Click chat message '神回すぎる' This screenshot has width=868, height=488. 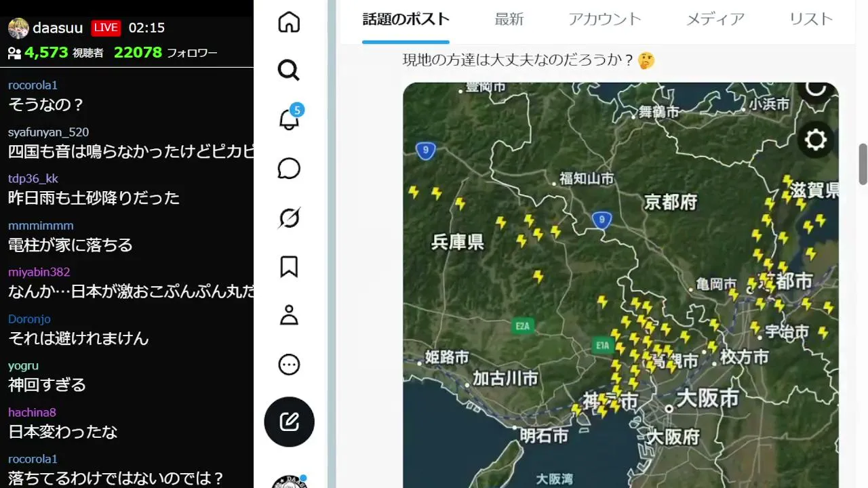point(47,385)
